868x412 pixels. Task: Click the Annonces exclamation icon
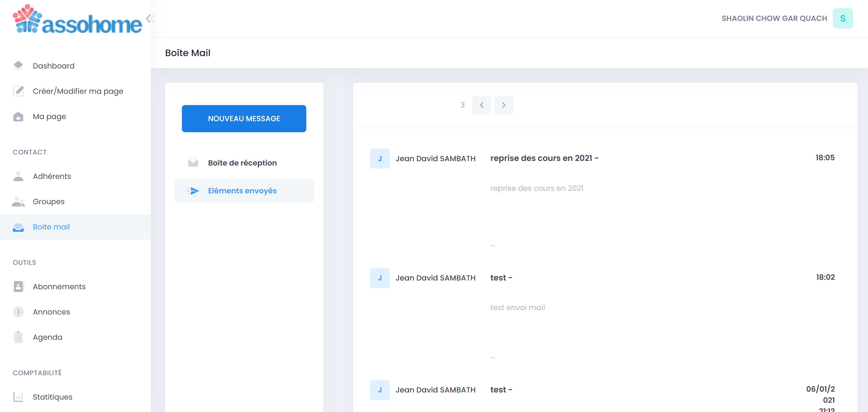(x=18, y=312)
